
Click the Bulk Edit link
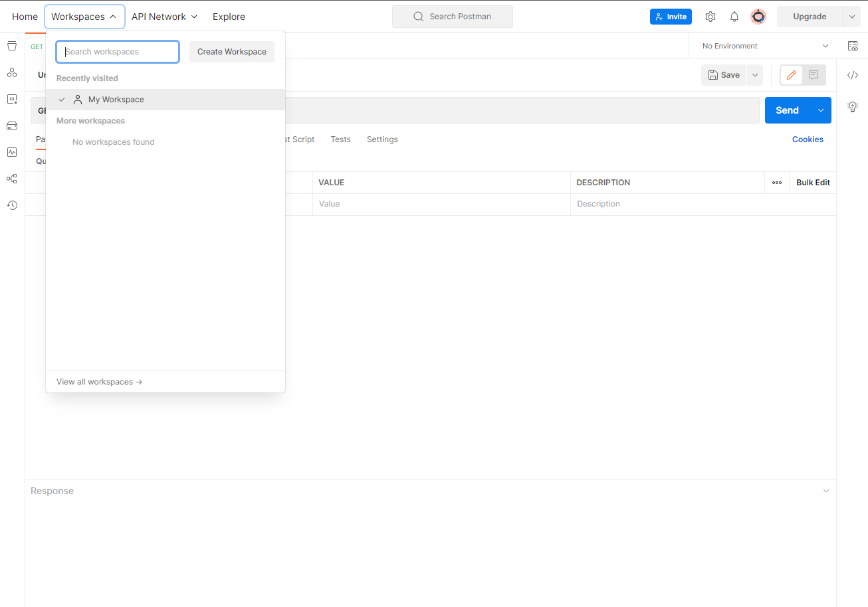click(x=813, y=183)
